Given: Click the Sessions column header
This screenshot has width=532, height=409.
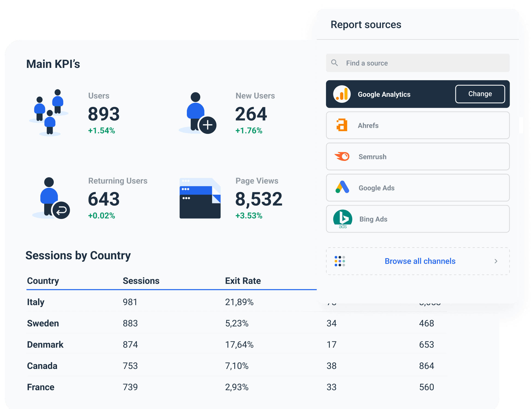Looking at the screenshot, I should pyautogui.click(x=141, y=281).
